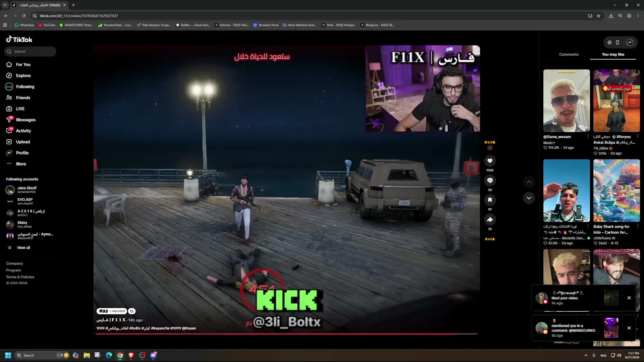
Task: Open the Following feed
Action: click(20, 86)
